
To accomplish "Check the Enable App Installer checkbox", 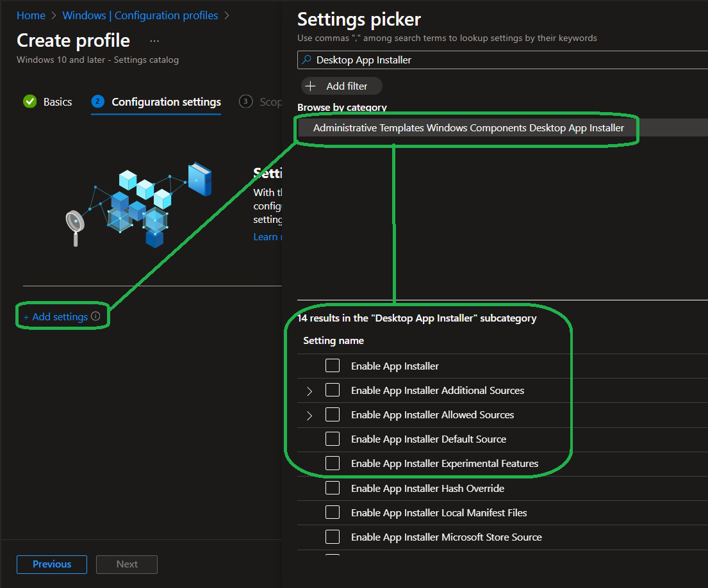I will (333, 366).
